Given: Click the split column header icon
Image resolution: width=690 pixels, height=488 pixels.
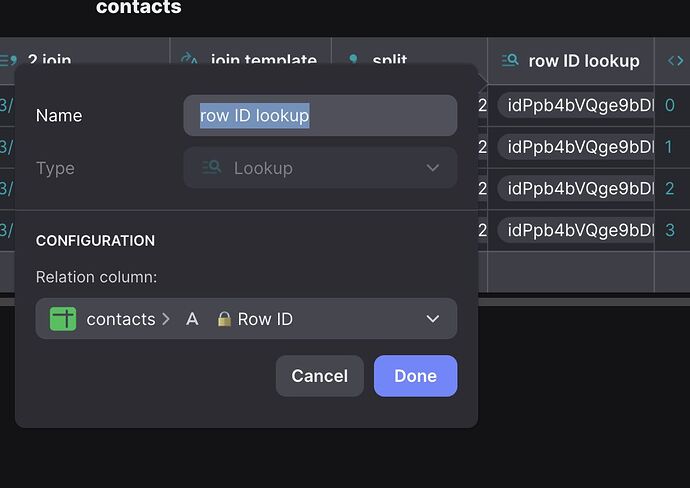Looking at the screenshot, I should [x=352, y=59].
